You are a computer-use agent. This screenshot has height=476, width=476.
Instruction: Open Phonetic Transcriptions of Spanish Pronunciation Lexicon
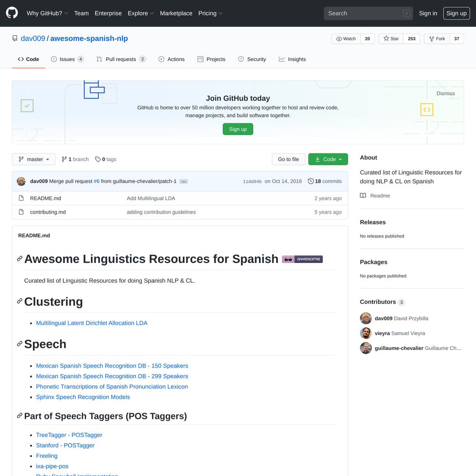click(x=112, y=387)
